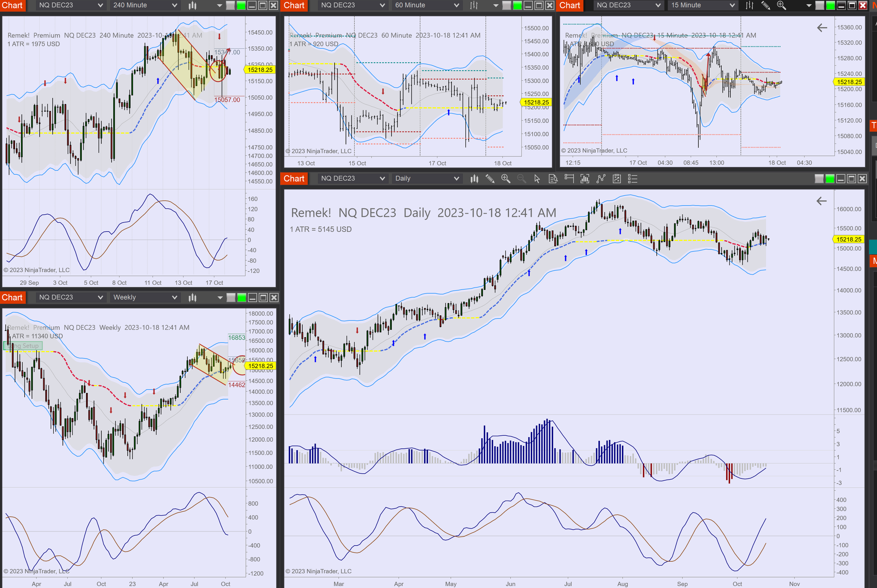Open Chart Trader icon on Daily chart

(569, 179)
